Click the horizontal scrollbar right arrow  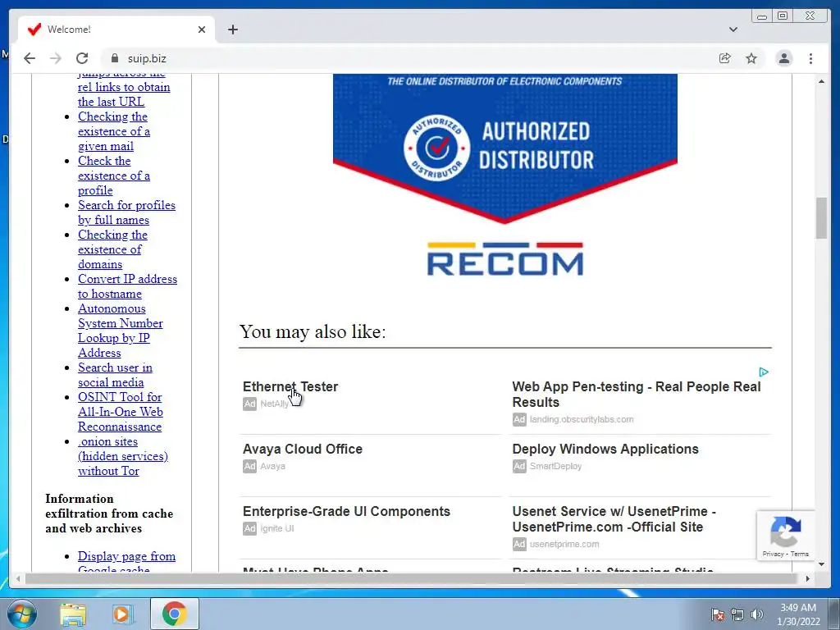(x=808, y=578)
